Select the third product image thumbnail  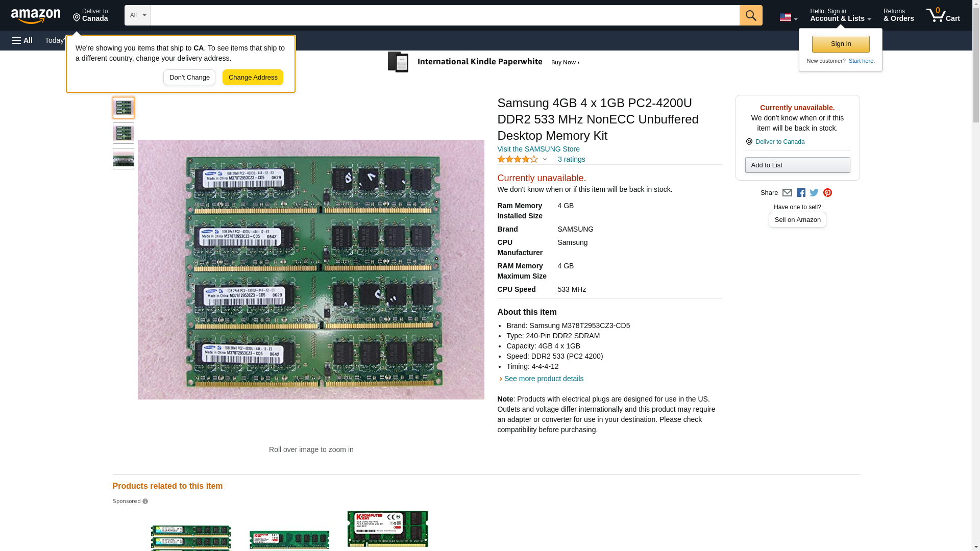pyautogui.click(x=124, y=159)
